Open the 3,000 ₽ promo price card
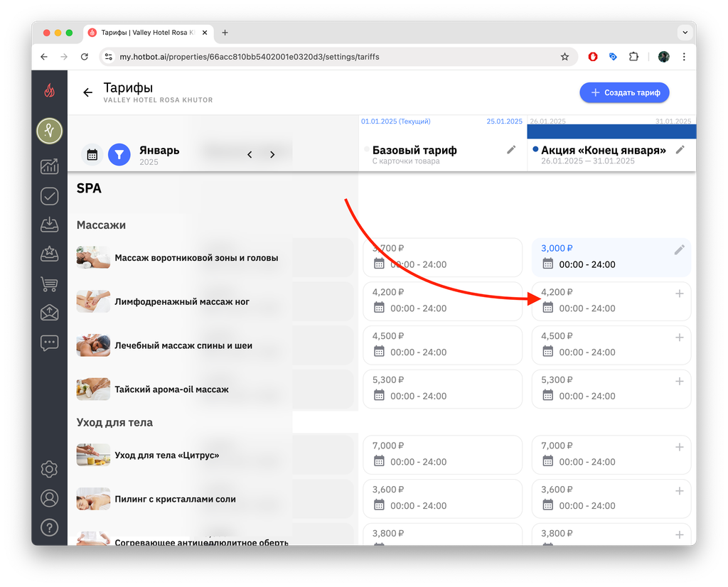Viewport: 728px width, 587px height. (611, 257)
